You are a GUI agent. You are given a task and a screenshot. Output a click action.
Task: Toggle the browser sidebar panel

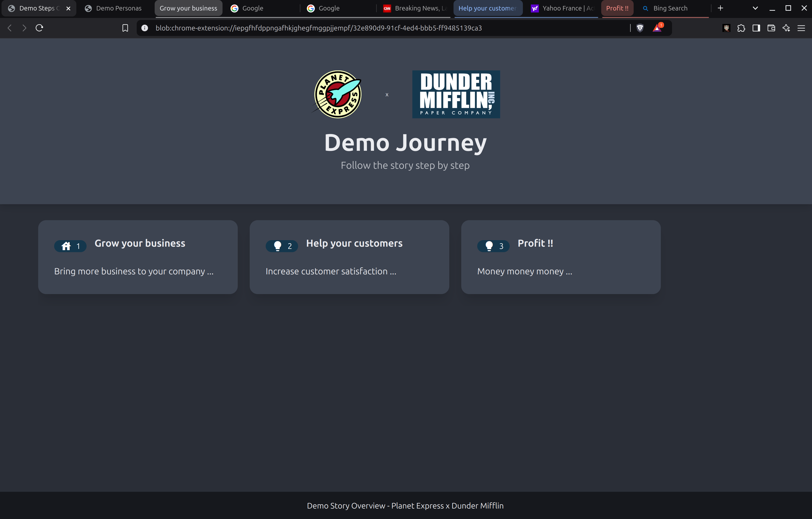[x=756, y=28]
